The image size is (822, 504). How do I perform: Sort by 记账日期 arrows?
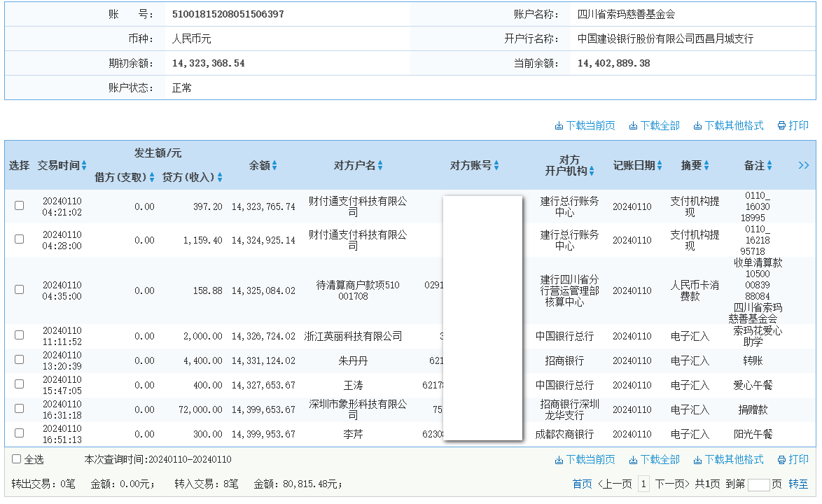[660, 166]
